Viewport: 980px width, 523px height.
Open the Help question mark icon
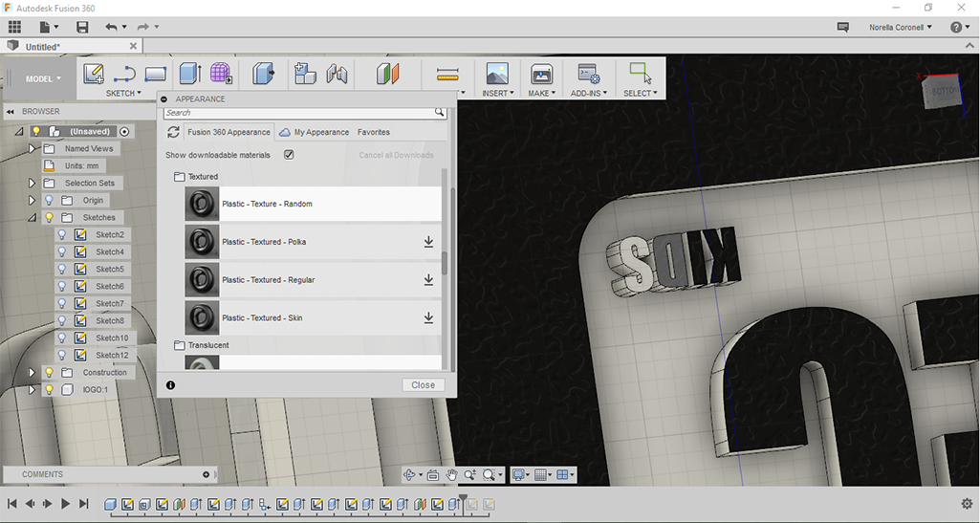956,27
